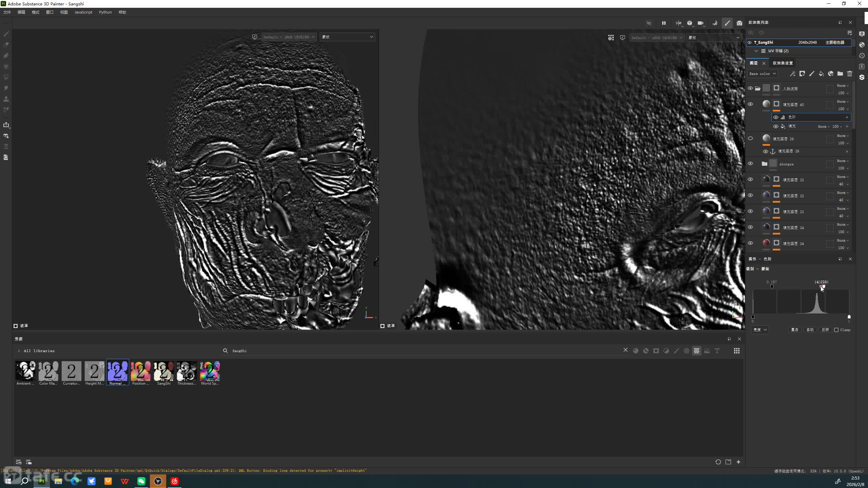Image resolution: width=868 pixels, height=488 pixels.
Task: Click the delete layer trash icon
Action: pyautogui.click(x=849, y=74)
